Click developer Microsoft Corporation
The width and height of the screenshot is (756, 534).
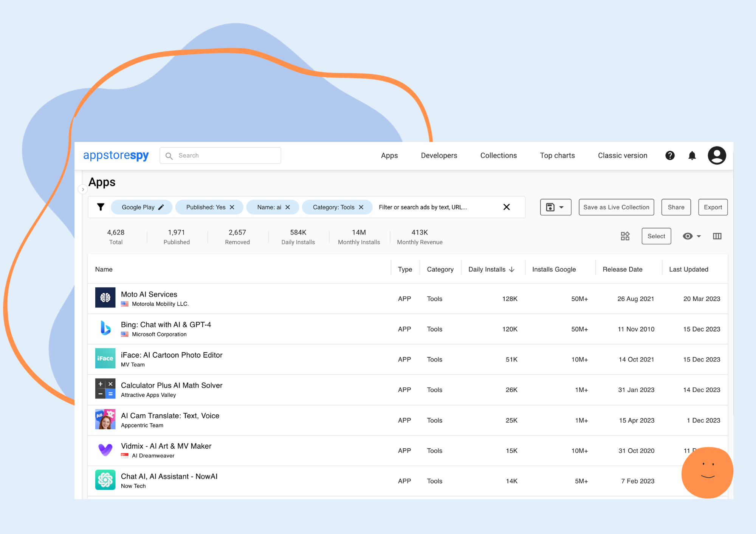point(159,334)
